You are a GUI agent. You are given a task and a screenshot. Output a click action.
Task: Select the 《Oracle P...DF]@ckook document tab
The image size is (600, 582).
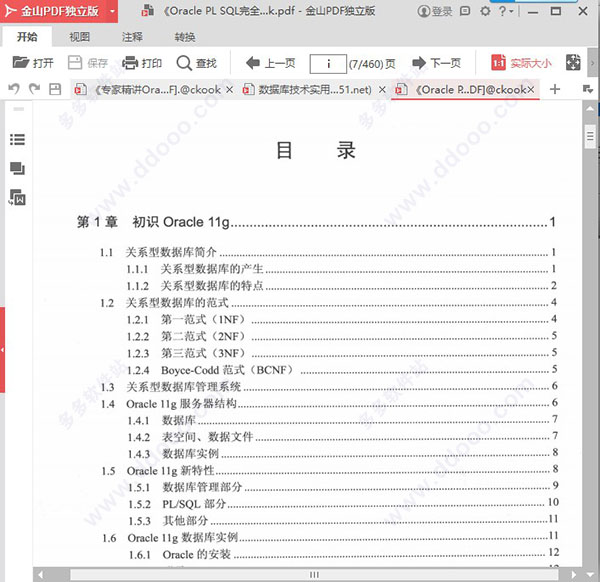click(x=463, y=90)
